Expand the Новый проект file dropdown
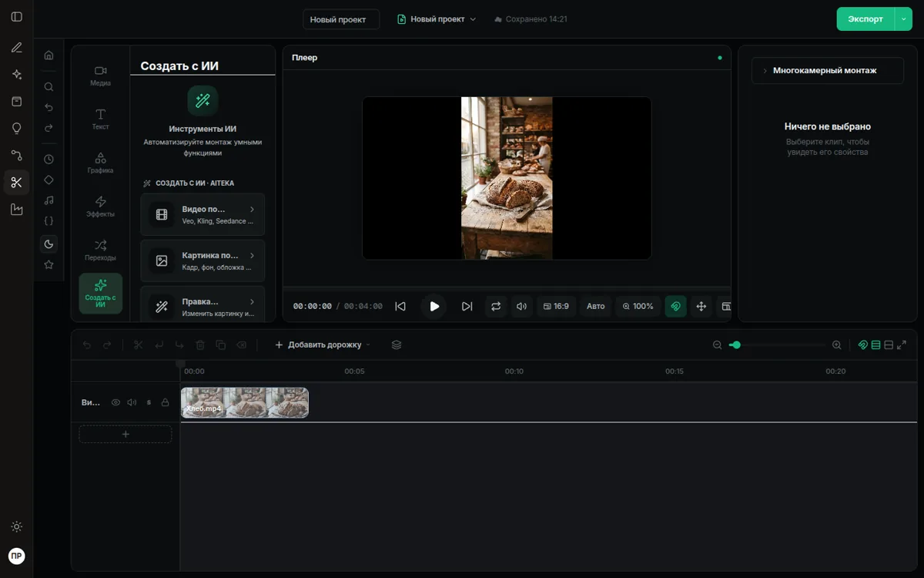 pos(437,19)
